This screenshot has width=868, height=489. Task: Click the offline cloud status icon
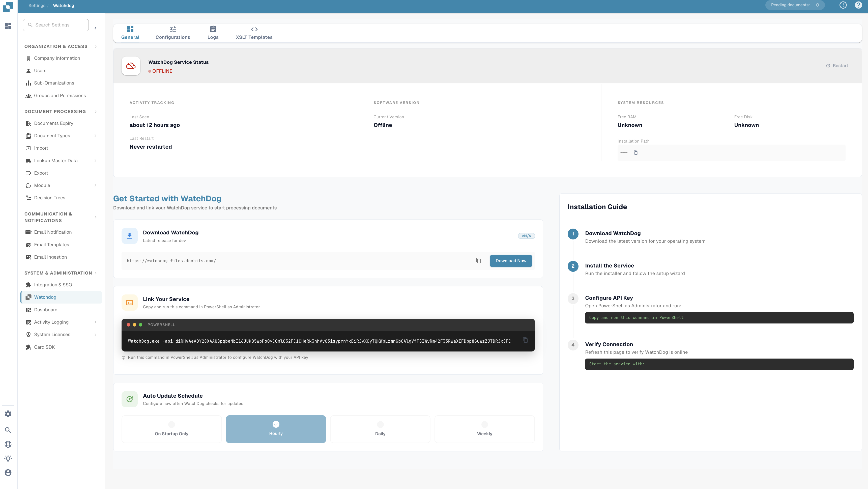pos(131,66)
